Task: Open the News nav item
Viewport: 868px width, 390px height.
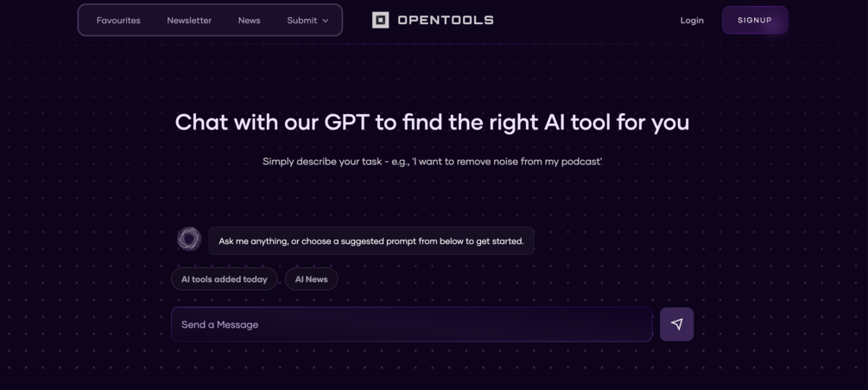Action: click(x=249, y=21)
